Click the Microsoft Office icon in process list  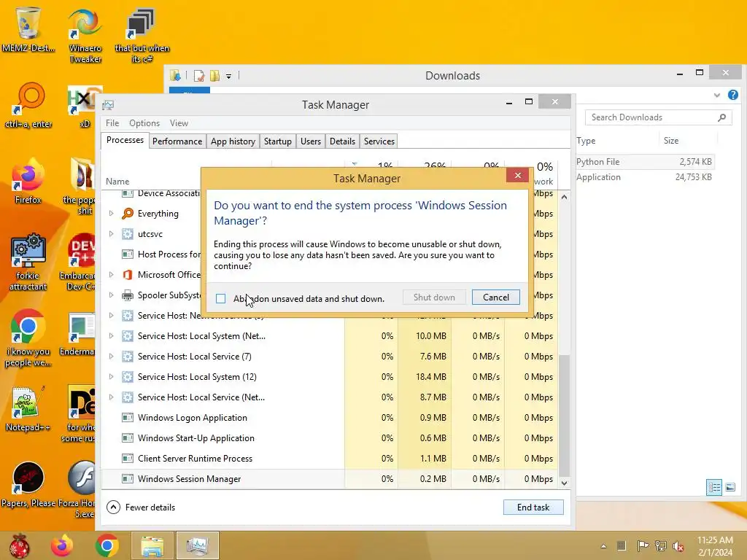pyautogui.click(x=127, y=275)
